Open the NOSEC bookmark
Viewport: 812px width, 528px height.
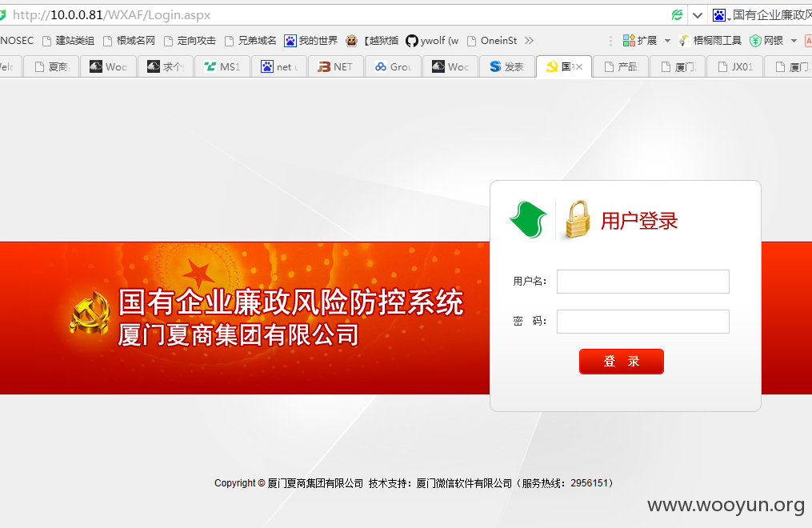pyautogui.click(x=17, y=40)
